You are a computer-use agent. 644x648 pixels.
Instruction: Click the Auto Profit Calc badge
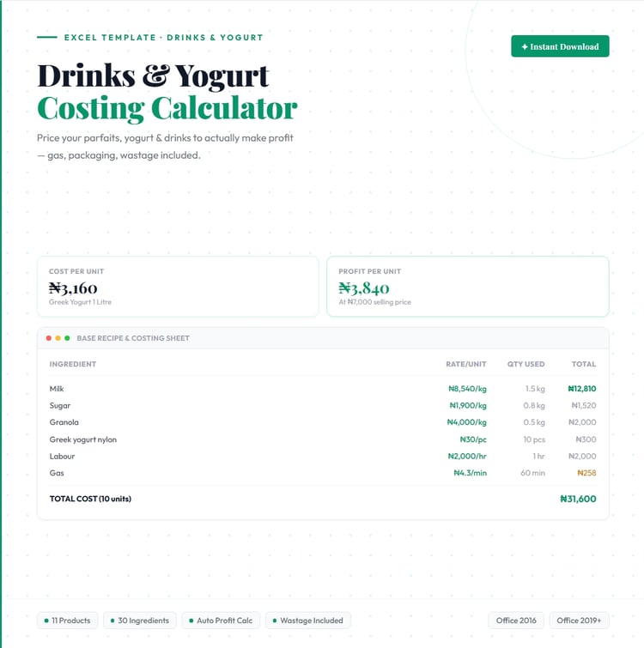pos(221,621)
